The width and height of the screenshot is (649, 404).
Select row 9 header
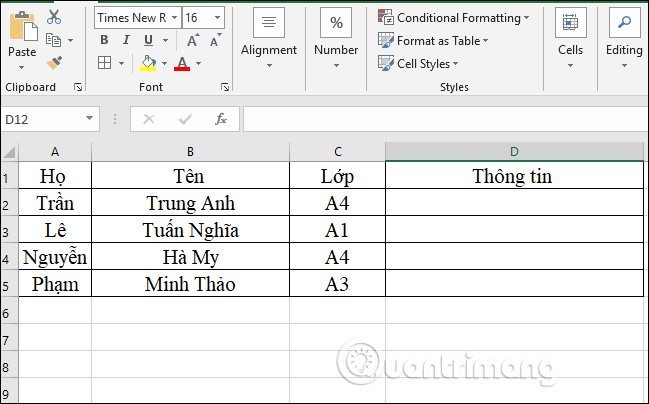[9, 391]
